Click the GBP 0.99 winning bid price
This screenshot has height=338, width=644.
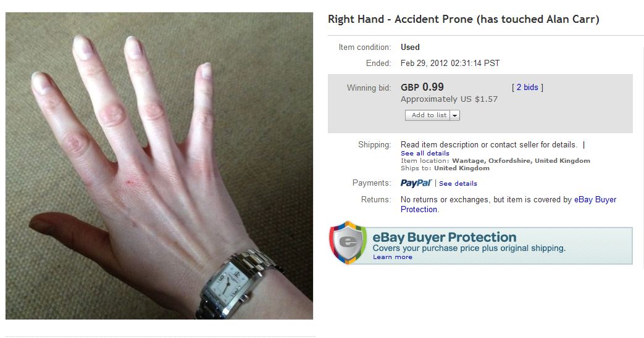422,87
